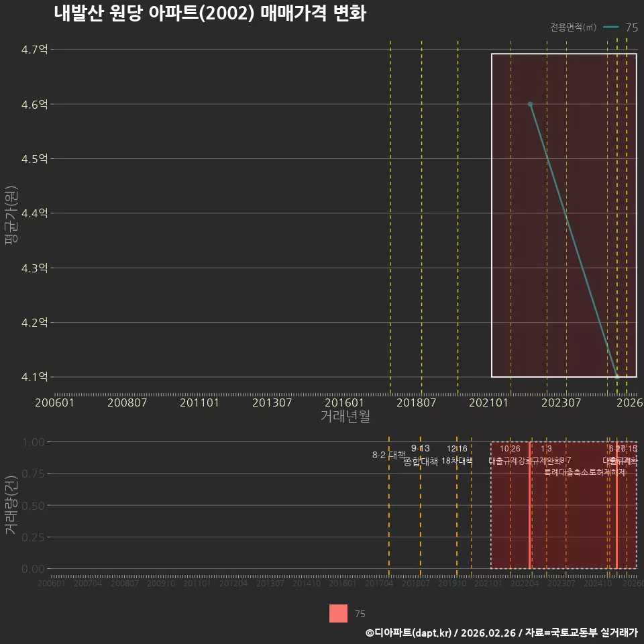Click the 거래년월 x-axis title
The height and width of the screenshot is (644, 644).
(345, 416)
